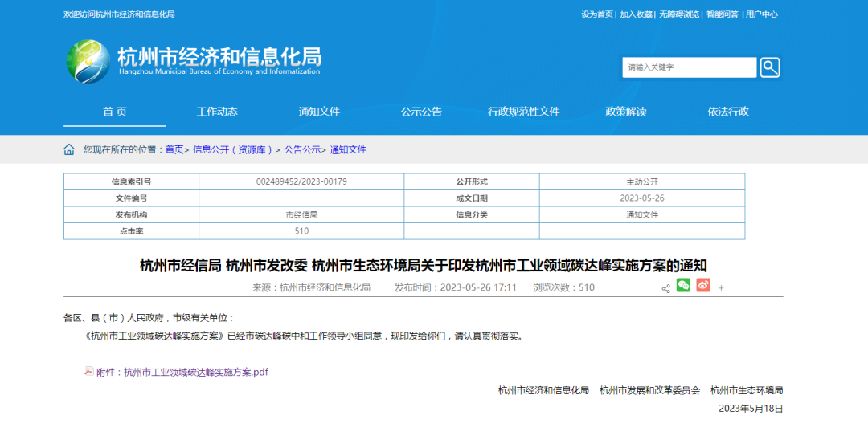Click 无障碍浏览 link at top
The image size is (868, 444).
[x=679, y=14]
